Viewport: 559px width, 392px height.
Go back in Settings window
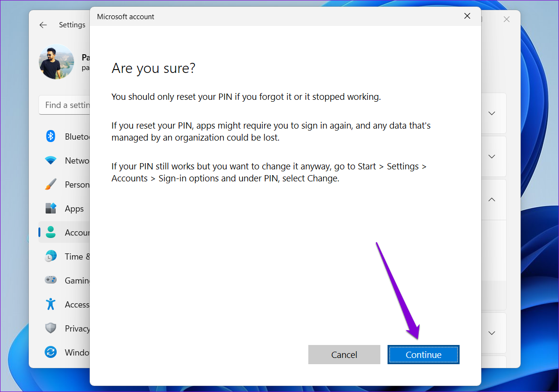coord(43,25)
